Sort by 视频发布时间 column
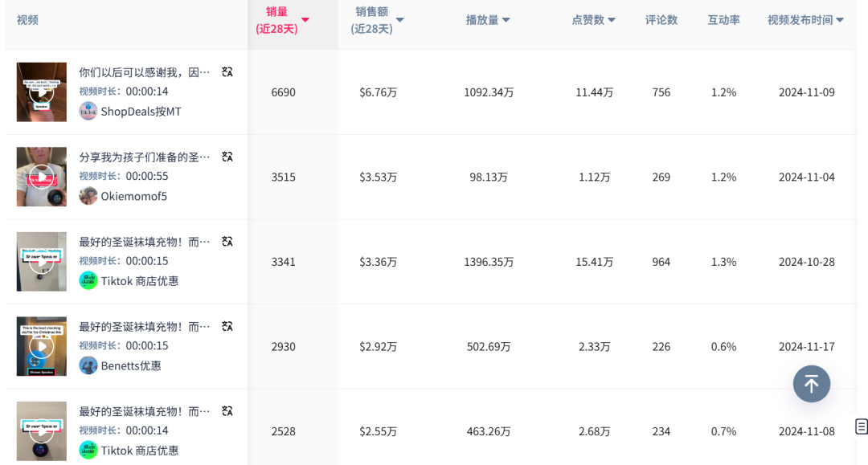Viewport: 868px width, 465px height. coord(840,20)
